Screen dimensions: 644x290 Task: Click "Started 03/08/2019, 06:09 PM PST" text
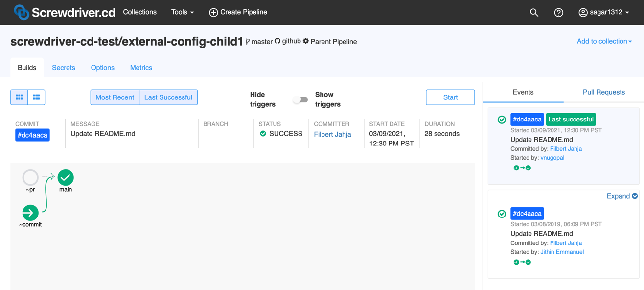556,224
